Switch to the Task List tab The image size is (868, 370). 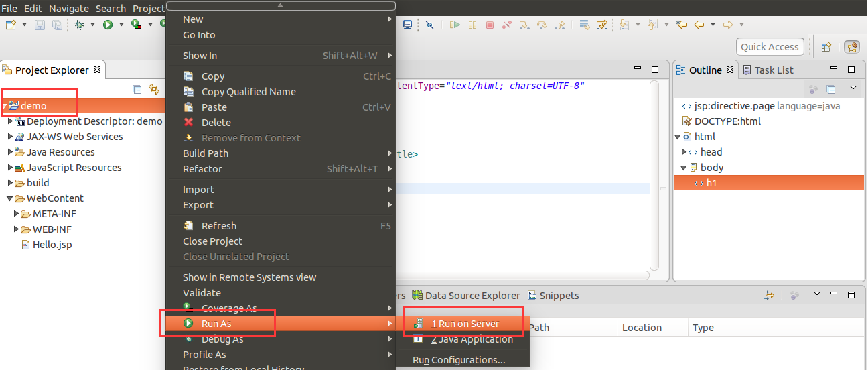768,70
